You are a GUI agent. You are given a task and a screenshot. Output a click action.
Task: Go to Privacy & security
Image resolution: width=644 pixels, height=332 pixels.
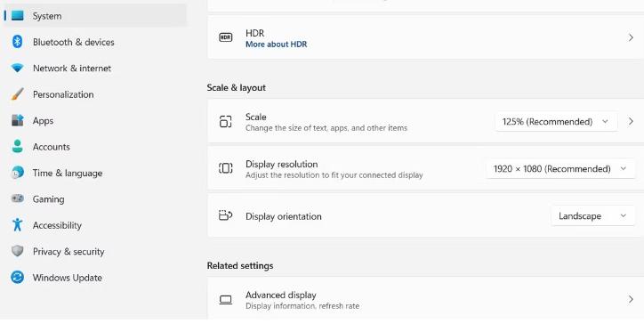94,252
